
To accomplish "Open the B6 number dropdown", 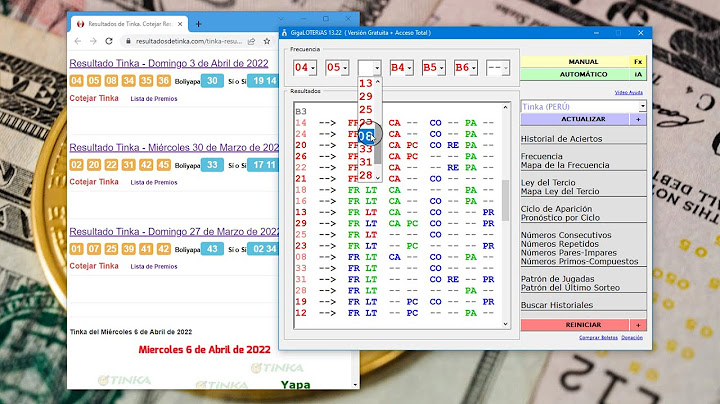I will [466, 67].
